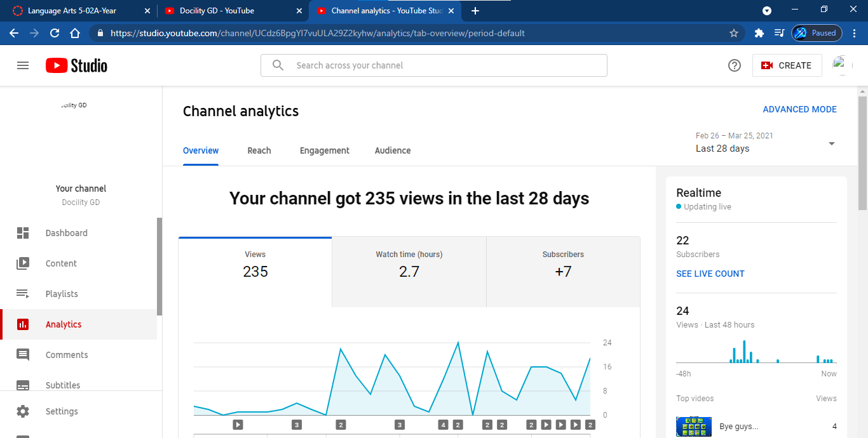The image size is (868, 438).
Task: Switch to the Engagement tab
Action: coord(325,150)
